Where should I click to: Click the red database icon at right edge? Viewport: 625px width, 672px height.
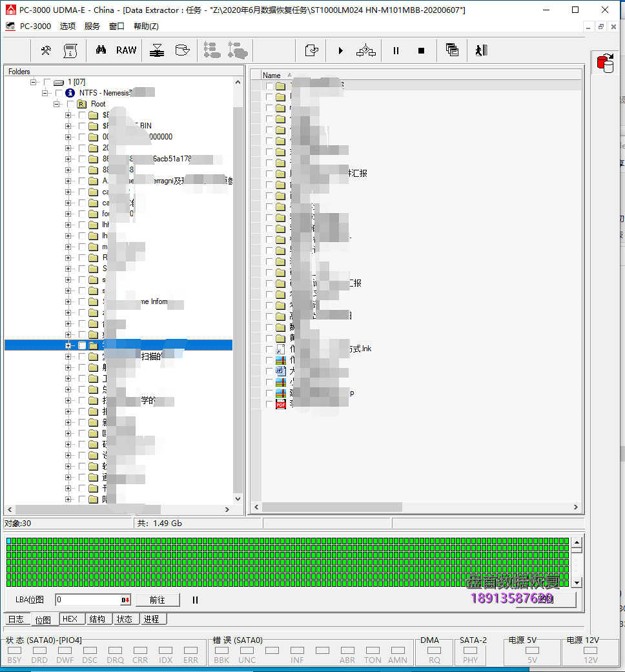605,63
